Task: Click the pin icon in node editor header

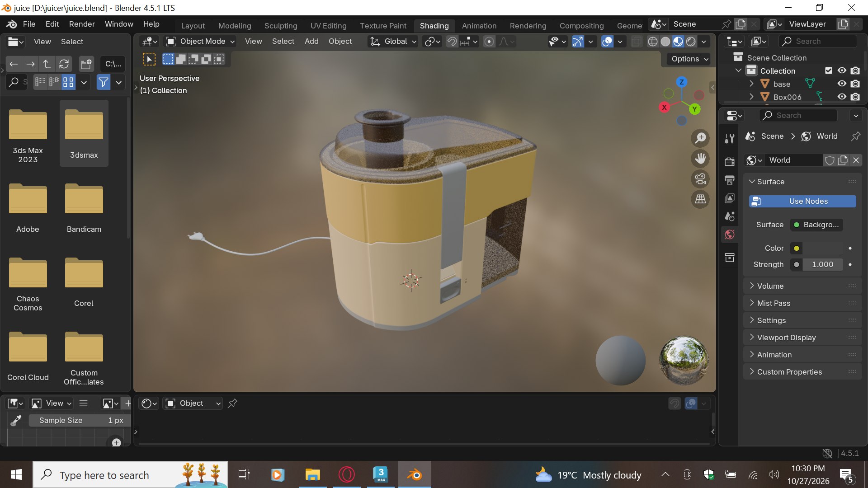Action: click(232, 403)
